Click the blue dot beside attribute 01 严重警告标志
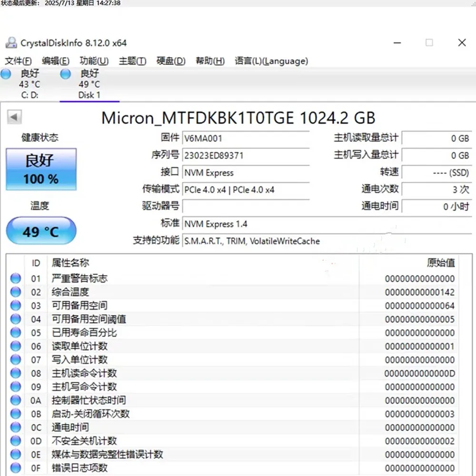This screenshot has width=476, height=476. click(x=15, y=278)
